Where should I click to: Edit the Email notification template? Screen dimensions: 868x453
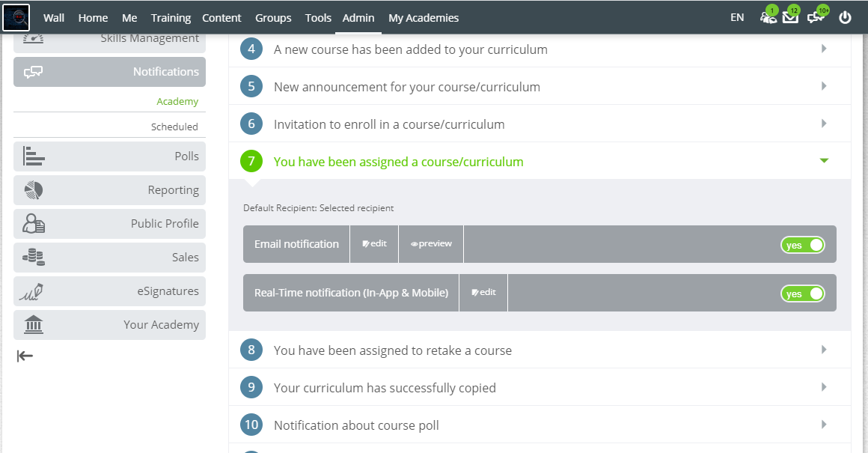click(x=374, y=243)
